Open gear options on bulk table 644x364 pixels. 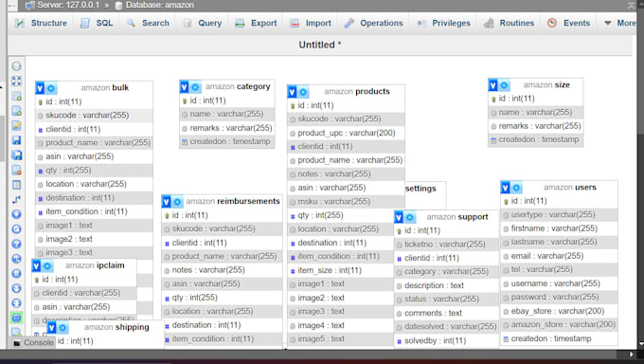coord(51,88)
